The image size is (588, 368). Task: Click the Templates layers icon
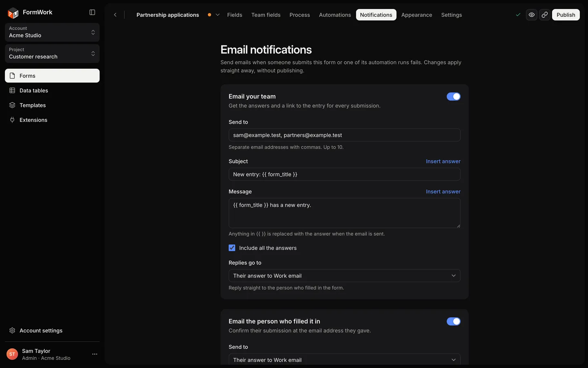click(12, 105)
